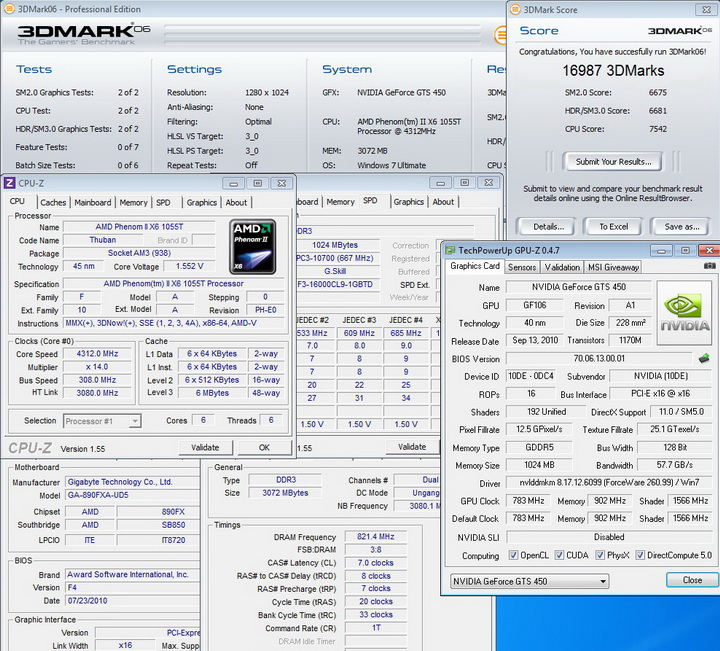Click the 3DMark Score window title icon

[x=516, y=10]
